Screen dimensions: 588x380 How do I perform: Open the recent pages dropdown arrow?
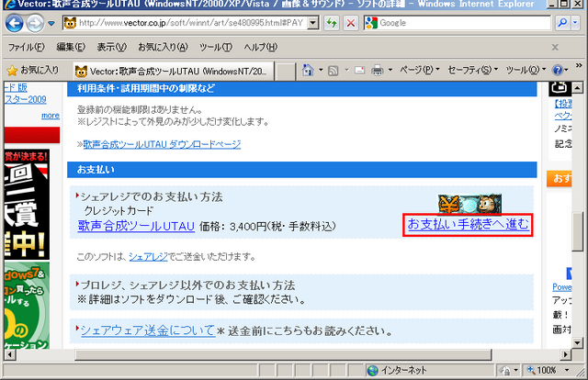tap(51, 23)
